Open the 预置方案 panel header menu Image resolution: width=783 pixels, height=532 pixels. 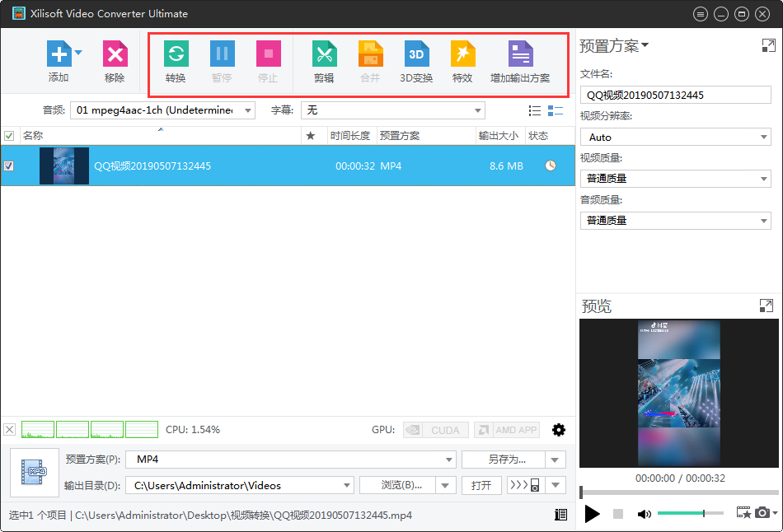pos(614,46)
